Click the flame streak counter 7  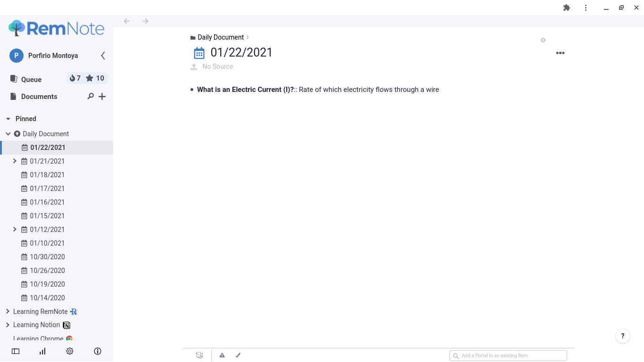(75, 78)
